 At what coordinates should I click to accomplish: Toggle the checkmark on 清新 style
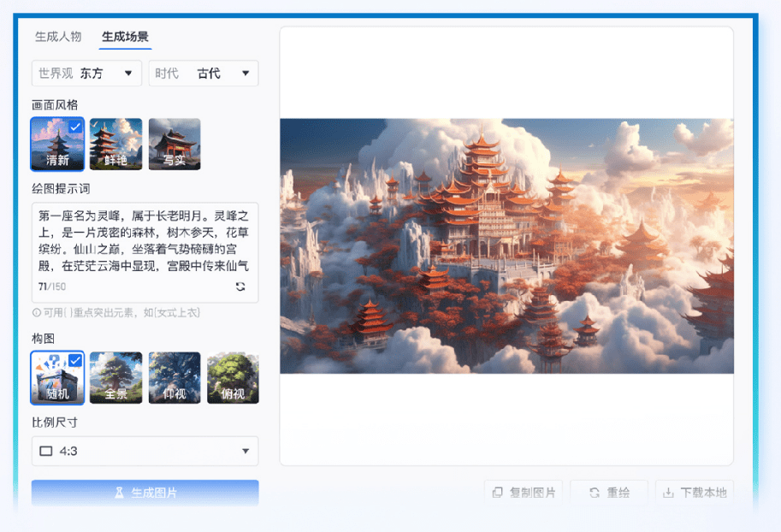75,127
